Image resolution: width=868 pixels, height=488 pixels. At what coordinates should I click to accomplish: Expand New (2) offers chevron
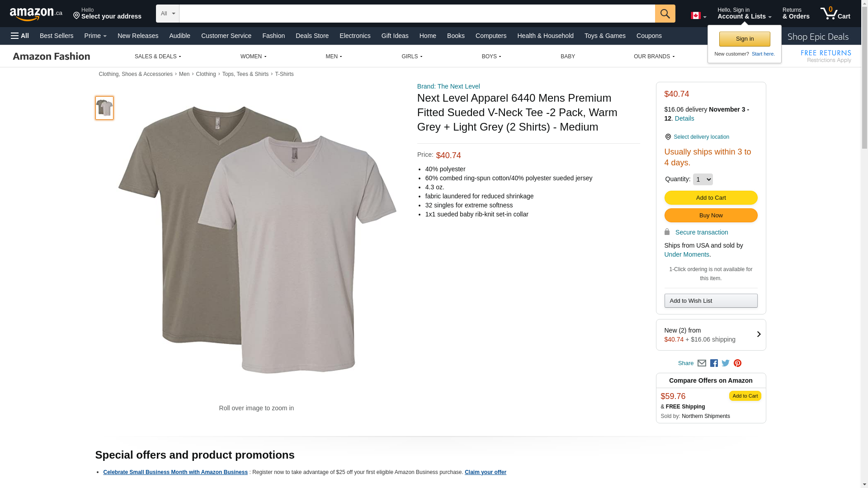[x=759, y=334]
